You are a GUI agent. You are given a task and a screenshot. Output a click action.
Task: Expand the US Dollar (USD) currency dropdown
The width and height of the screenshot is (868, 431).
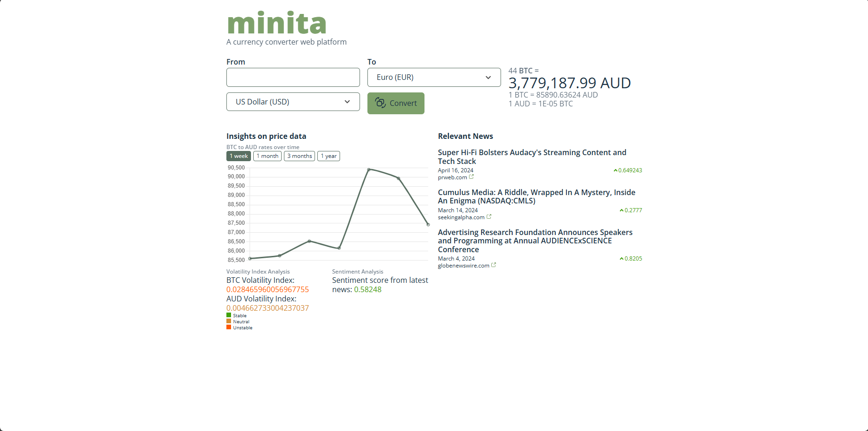coord(293,102)
